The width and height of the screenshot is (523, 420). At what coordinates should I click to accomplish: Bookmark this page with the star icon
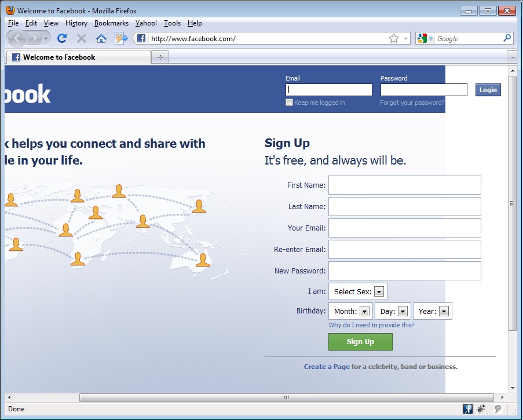click(394, 38)
